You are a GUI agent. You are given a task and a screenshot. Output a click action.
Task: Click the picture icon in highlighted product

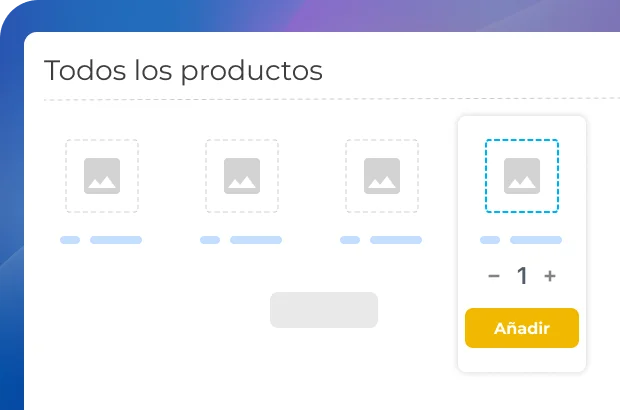point(522,176)
